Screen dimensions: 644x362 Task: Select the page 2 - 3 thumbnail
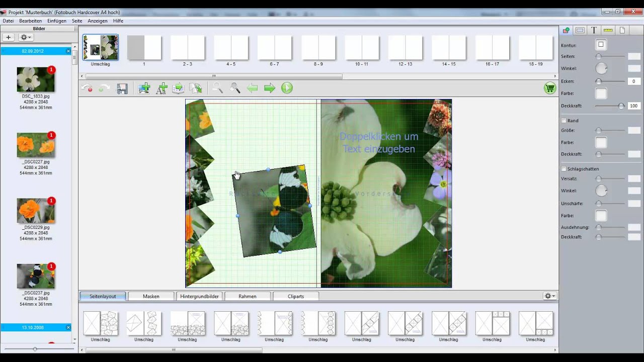[188, 48]
